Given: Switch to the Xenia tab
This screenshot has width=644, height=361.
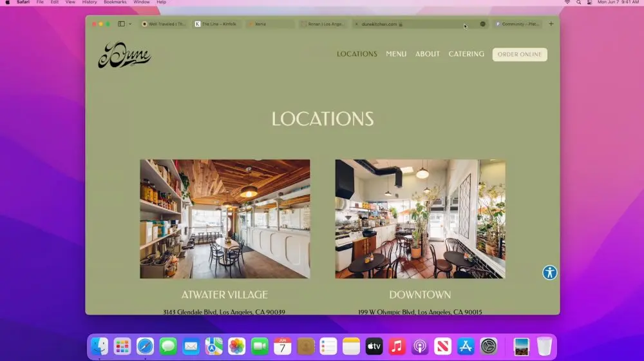Looking at the screenshot, I should (270, 24).
